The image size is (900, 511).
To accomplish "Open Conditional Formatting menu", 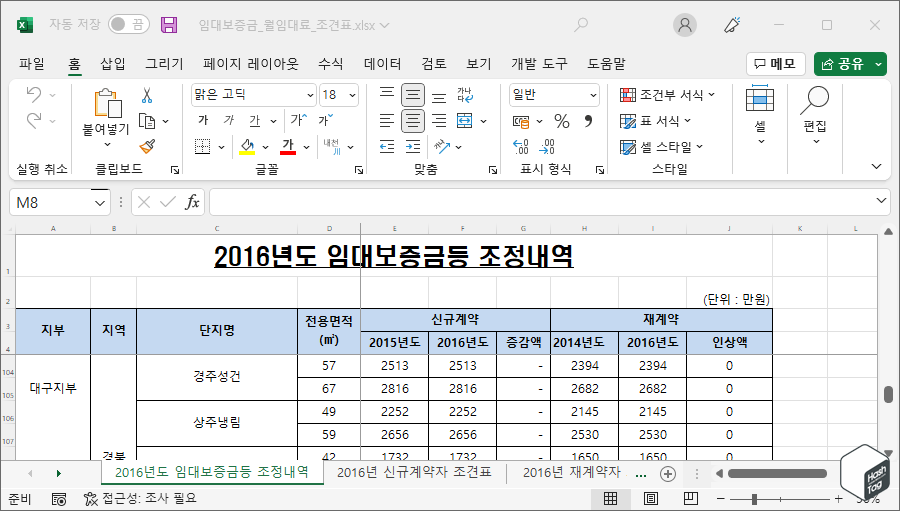I will pos(668,94).
